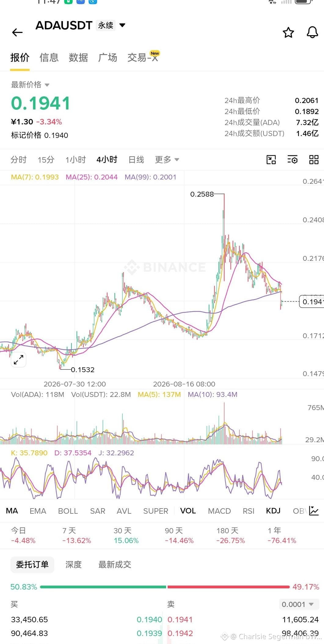Image resolution: width=324 pixels, height=644 pixels.
Task: Tap the MA(25): 0.2044 legend
Action: 92,177
